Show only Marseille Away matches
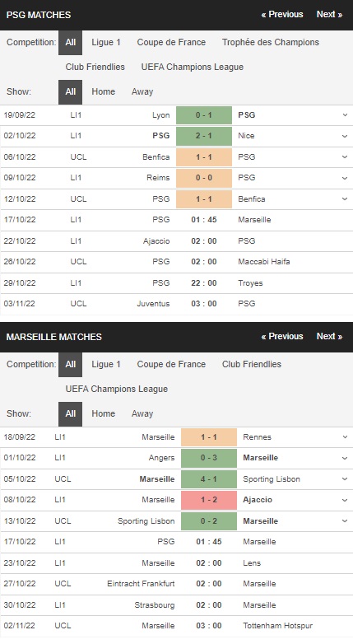This screenshot has width=353, height=644. tap(142, 413)
